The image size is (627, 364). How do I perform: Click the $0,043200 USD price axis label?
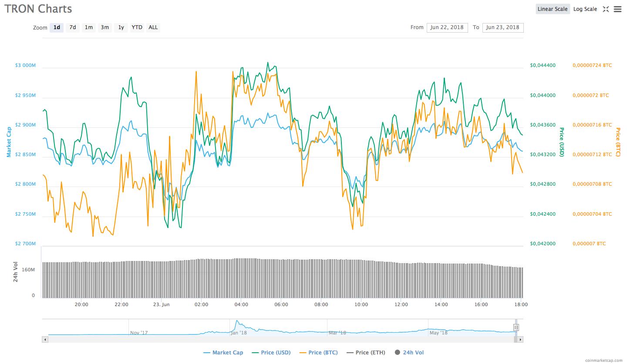click(543, 155)
